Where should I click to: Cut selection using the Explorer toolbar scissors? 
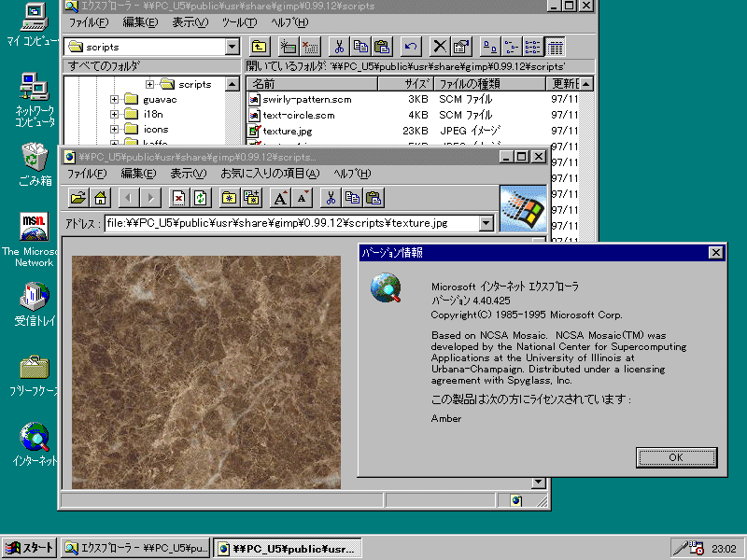339,47
